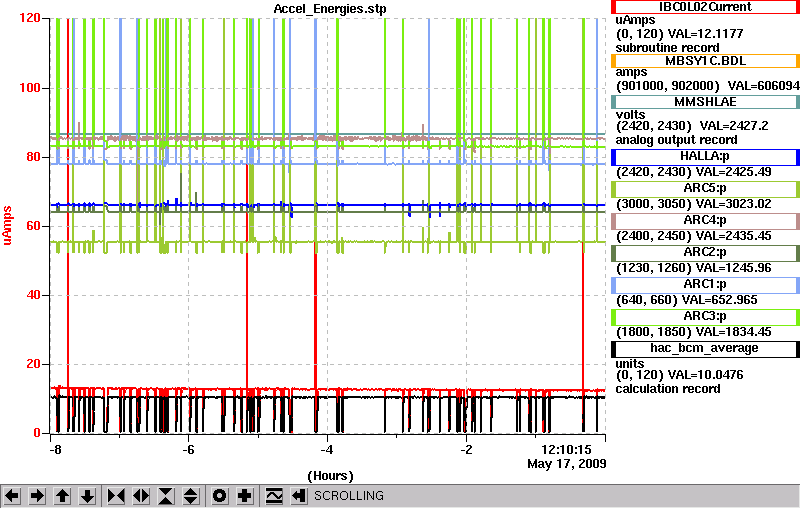Pan the plot left with the left arrow button
This screenshot has width=800, height=508.
coord(12,496)
